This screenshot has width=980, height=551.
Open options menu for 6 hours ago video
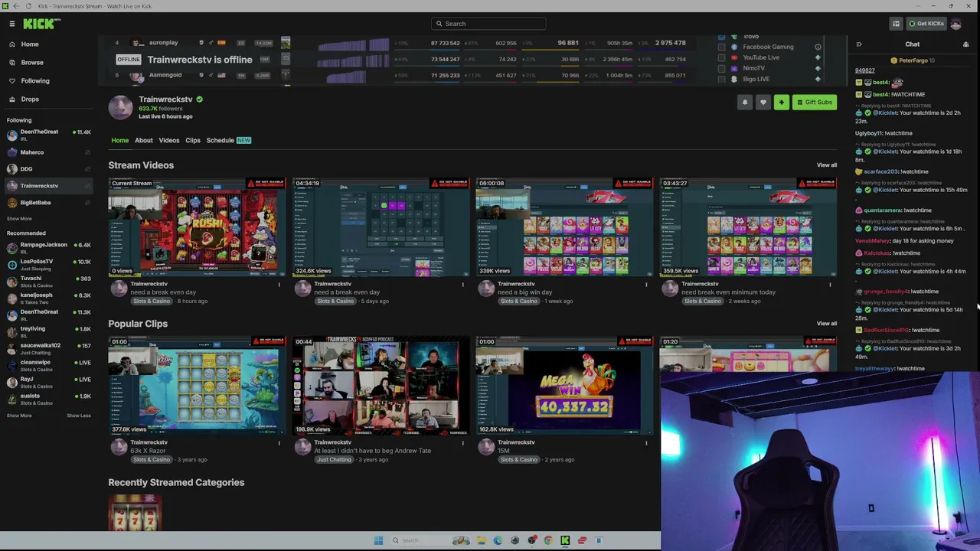(279, 285)
